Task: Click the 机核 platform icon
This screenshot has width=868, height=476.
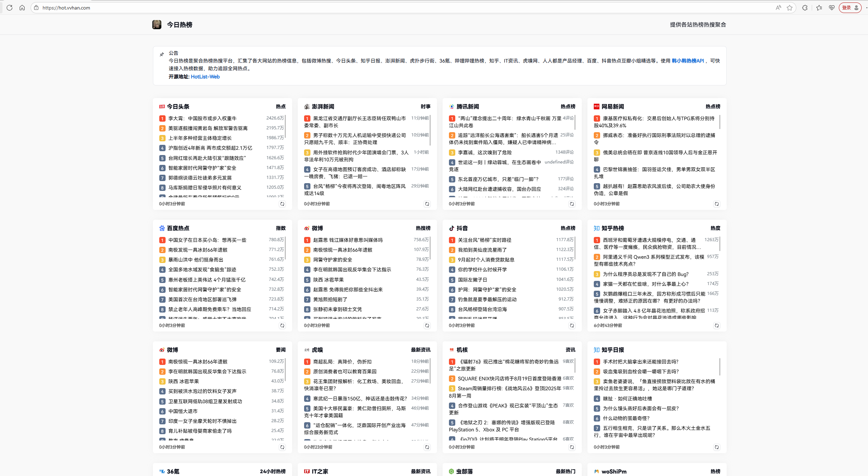Action: click(x=452, y=350)
